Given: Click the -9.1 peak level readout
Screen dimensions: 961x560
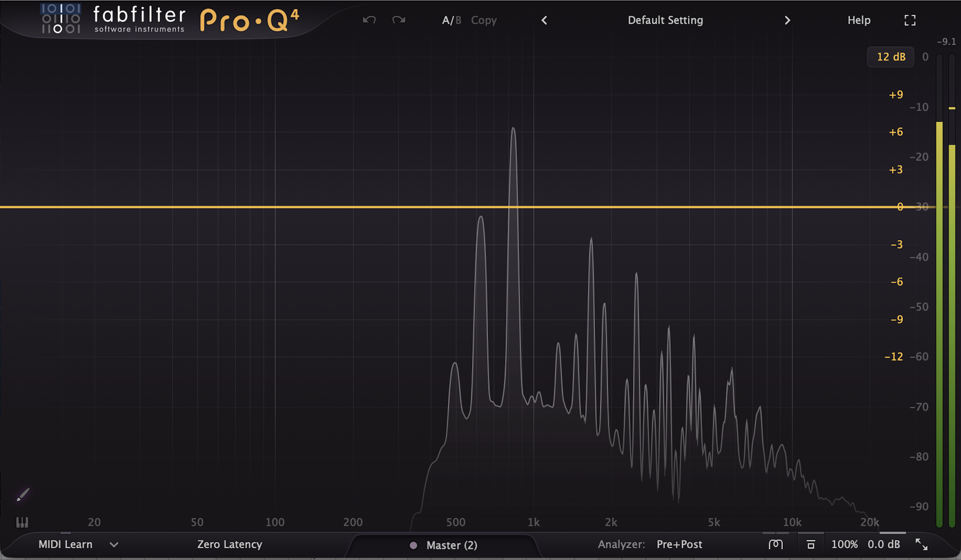Looking at the screenshot, I should point(946,42).
